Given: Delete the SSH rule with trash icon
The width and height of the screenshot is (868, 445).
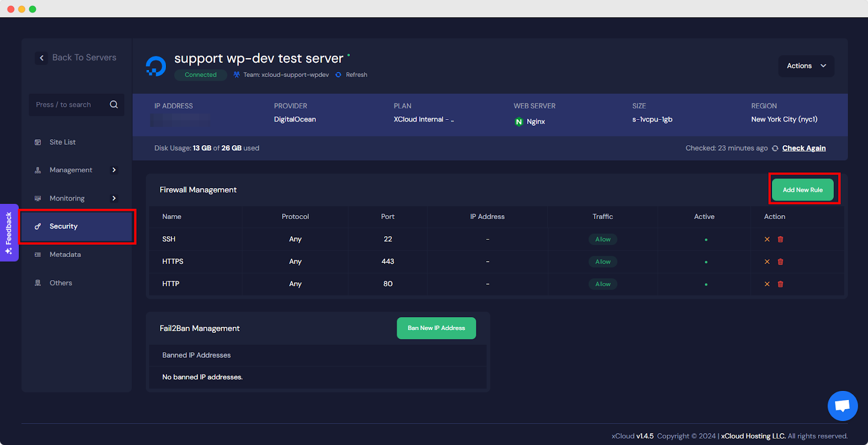Looking at the screenshot, I should (781, 239).
